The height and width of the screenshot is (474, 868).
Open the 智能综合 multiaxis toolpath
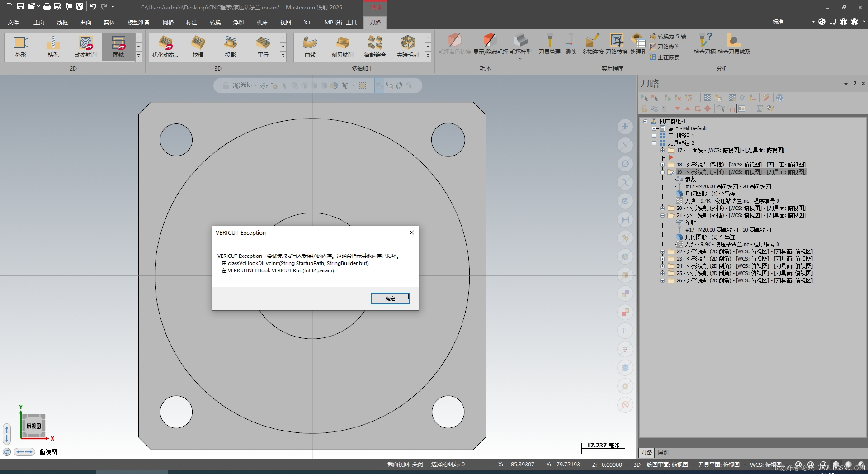[375, 47]
